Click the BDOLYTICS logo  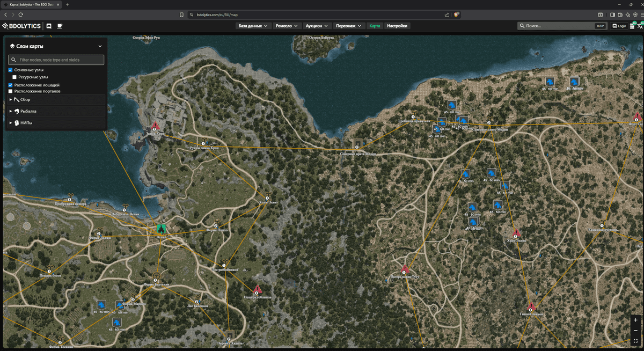click(22, 26)
